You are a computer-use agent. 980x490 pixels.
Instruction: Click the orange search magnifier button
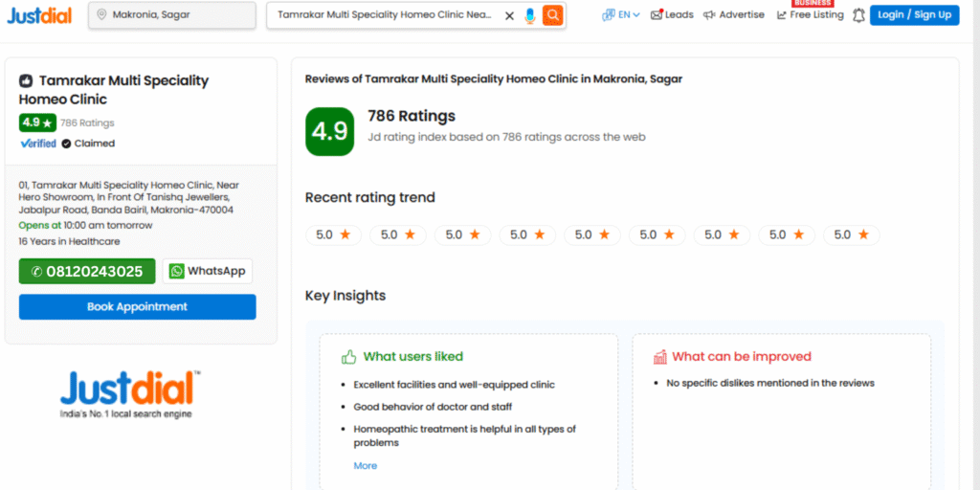click(x=552, y=15)
